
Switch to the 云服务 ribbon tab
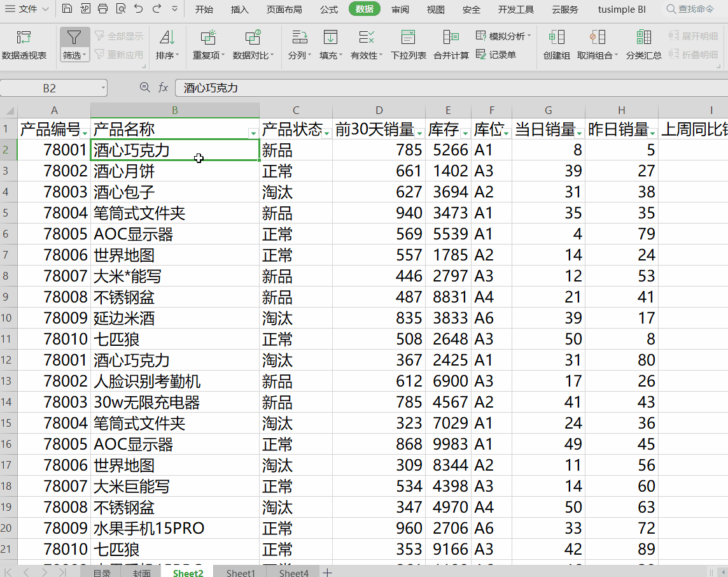[565, 10]
